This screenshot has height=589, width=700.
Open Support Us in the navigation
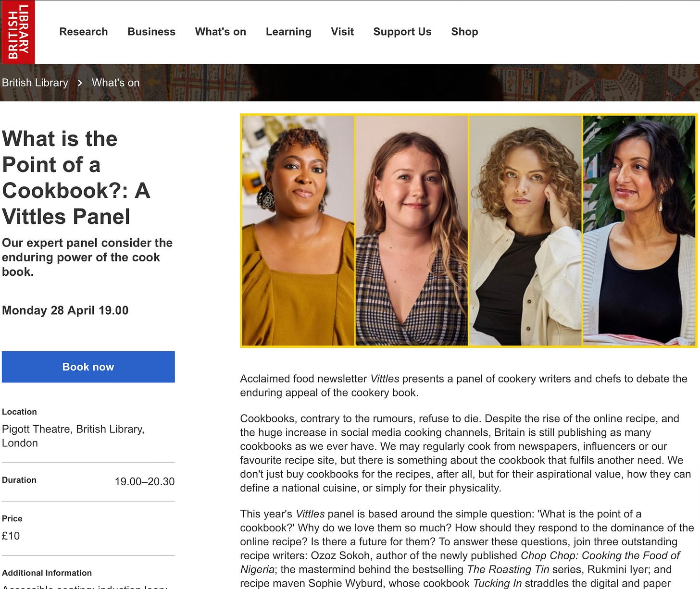402,32
